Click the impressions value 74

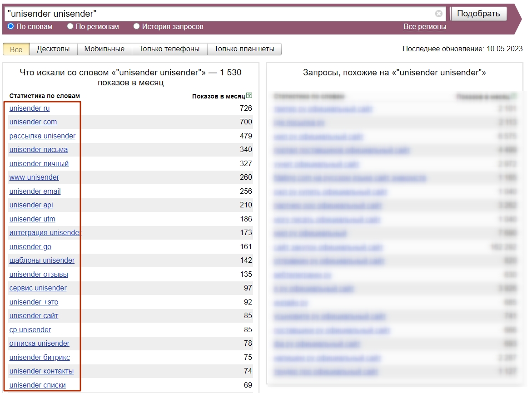(248, 371)
